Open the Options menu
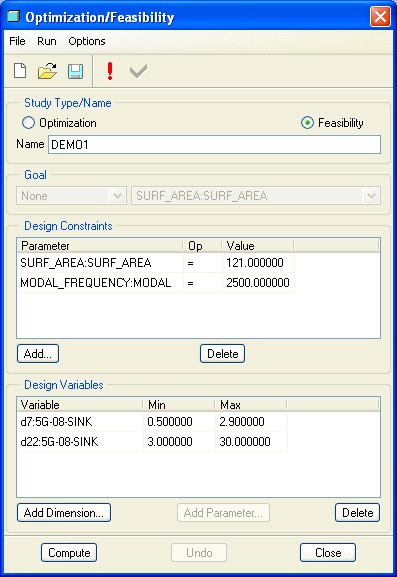The width and height of the screenshot is (397, 577). [x=87, y=41]
